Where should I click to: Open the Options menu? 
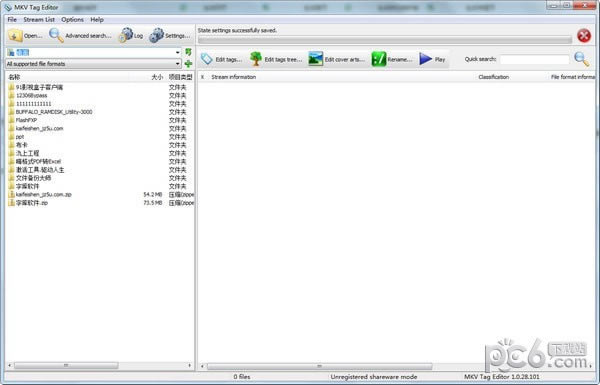72,20
